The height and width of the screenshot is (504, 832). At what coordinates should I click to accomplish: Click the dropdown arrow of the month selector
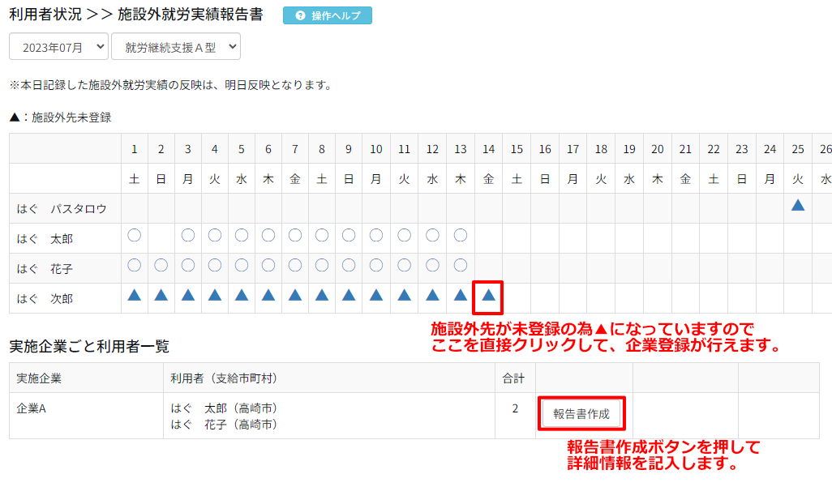100,47
